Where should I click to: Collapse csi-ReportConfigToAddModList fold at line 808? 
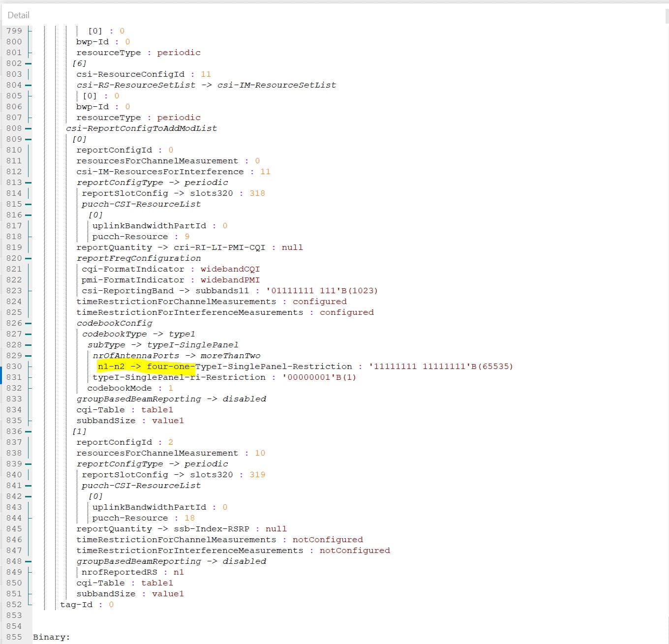tap(29, 128)
